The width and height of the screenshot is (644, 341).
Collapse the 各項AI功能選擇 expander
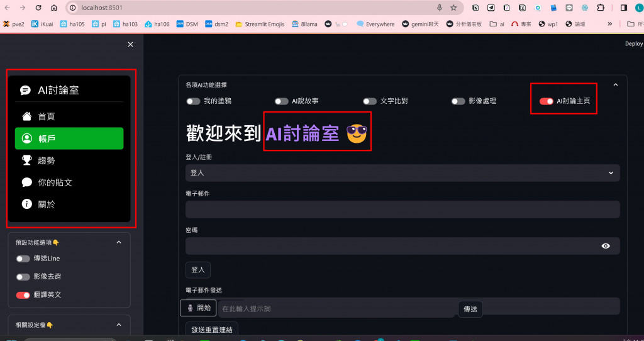615,85
